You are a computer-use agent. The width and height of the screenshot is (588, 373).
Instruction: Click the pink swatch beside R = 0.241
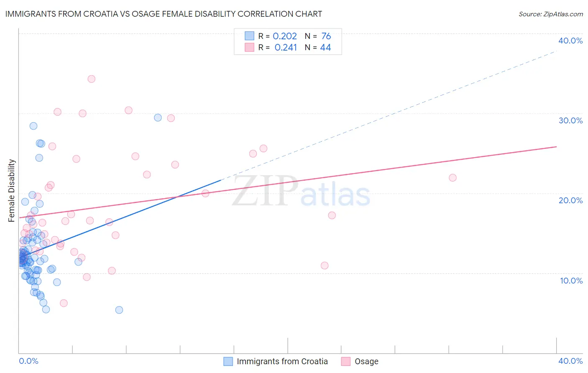click(x=250, y=47)
